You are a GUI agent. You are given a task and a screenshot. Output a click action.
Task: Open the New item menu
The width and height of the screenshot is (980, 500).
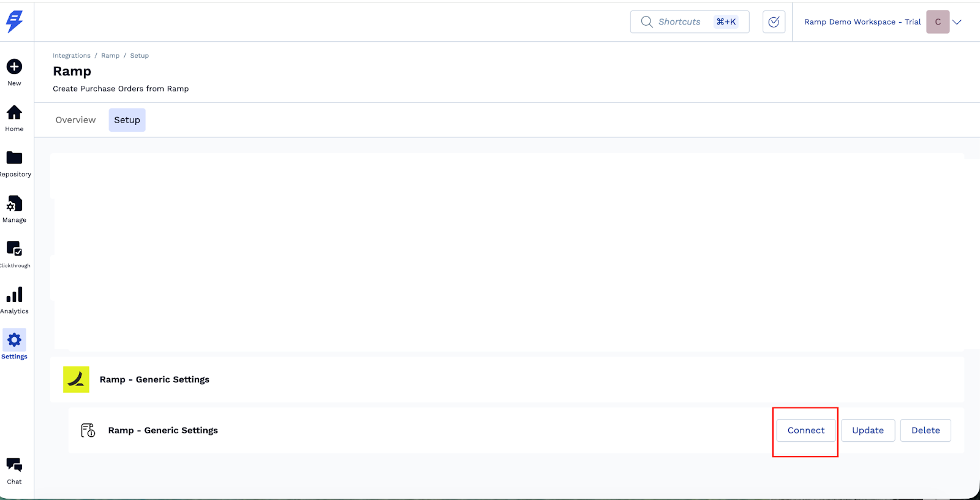(14, 72)
